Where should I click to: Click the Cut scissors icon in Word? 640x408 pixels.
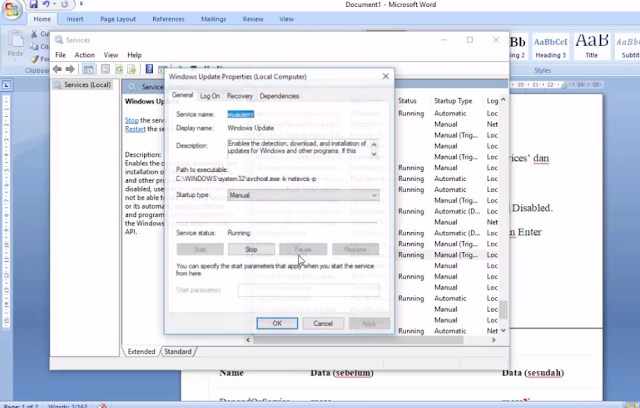point(34,34)
